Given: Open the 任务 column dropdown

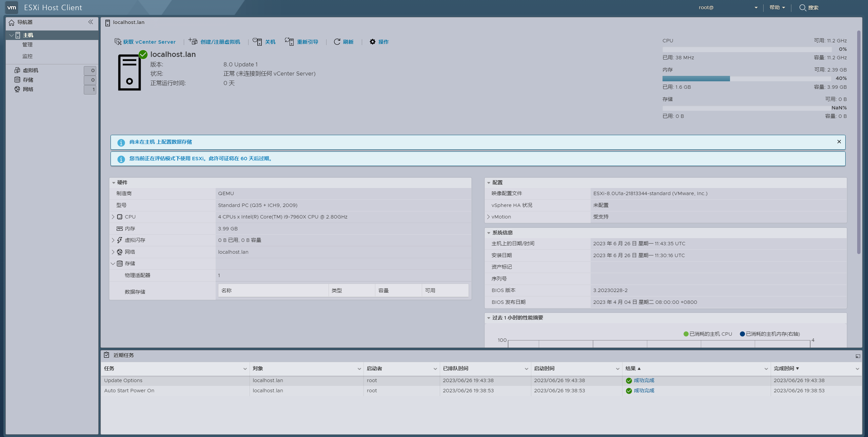Looking at the screenshot, I should tap(245, 369).
